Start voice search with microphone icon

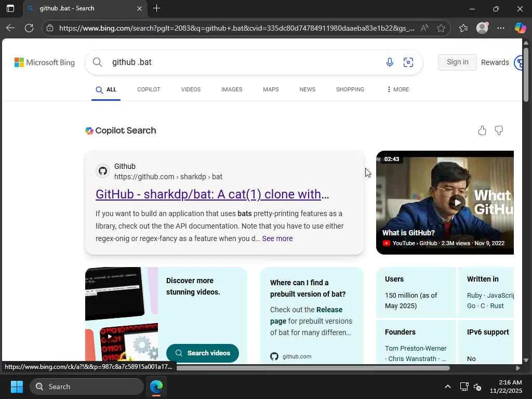390,62
